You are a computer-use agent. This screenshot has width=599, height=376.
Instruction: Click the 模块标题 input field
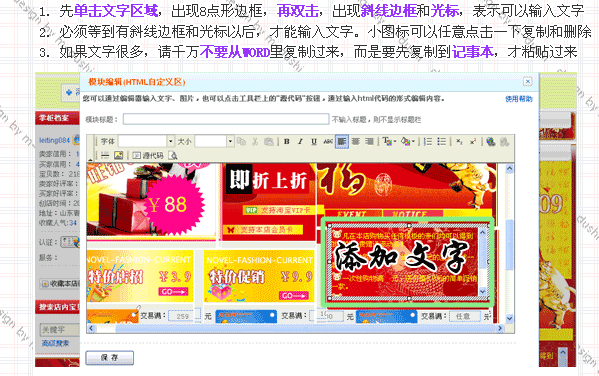(226, 119)
